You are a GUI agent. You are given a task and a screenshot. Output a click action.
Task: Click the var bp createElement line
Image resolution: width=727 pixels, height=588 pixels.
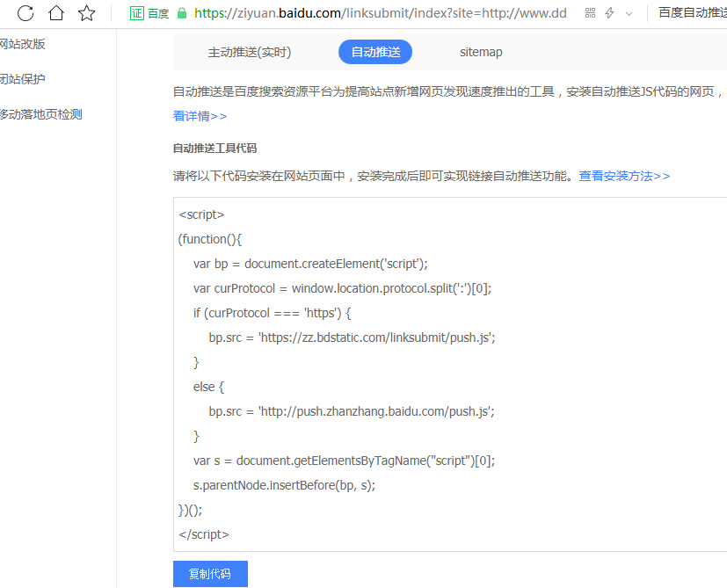pos(310,264)
